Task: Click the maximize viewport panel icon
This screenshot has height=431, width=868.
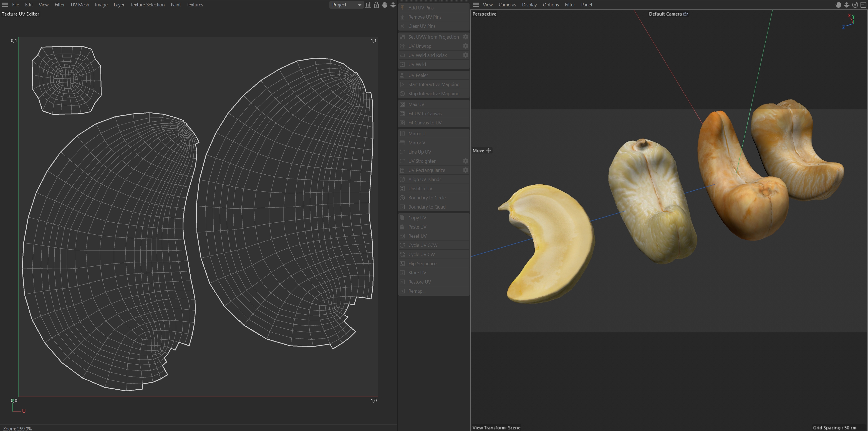Action: click(x=863, y=5)
